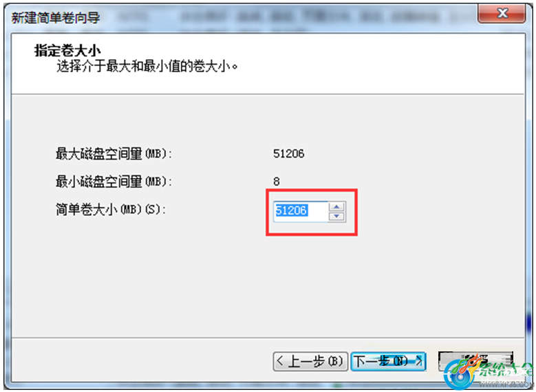Close the 新建简单卷向导 dialog
This screenshot has width=536, height=392.
point(502,14)
